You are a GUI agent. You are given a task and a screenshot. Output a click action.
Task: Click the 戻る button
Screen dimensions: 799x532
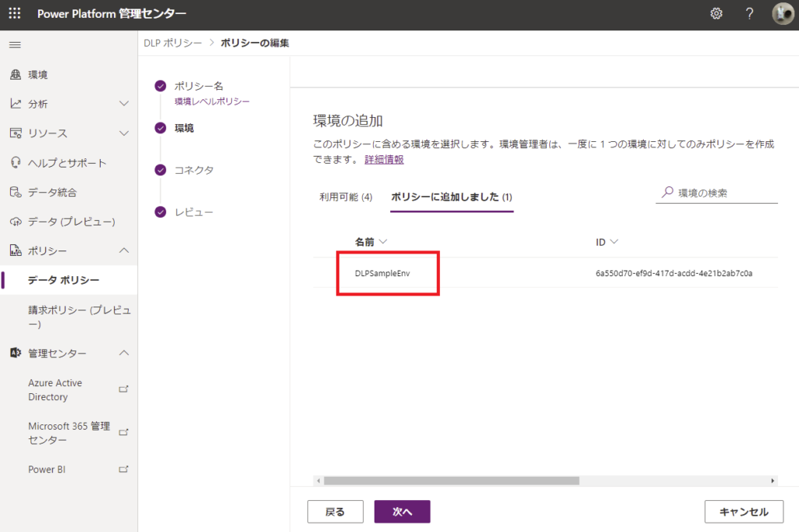tap(336, 512)
